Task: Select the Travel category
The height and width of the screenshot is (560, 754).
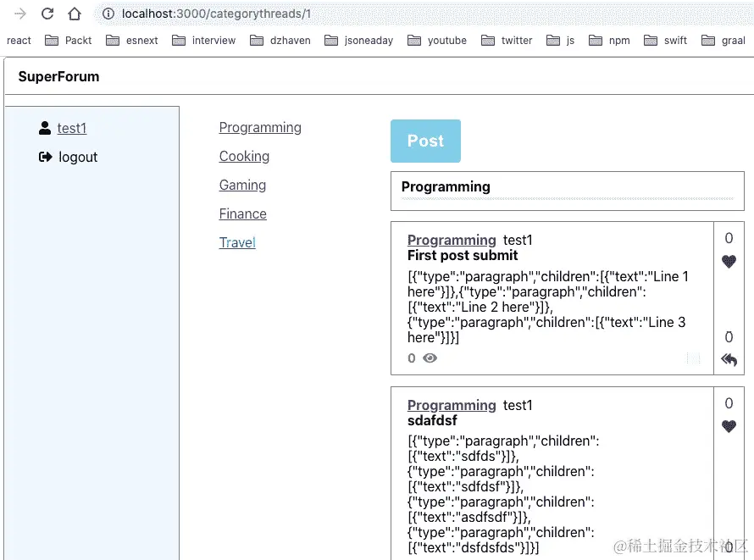Action: 237,242
